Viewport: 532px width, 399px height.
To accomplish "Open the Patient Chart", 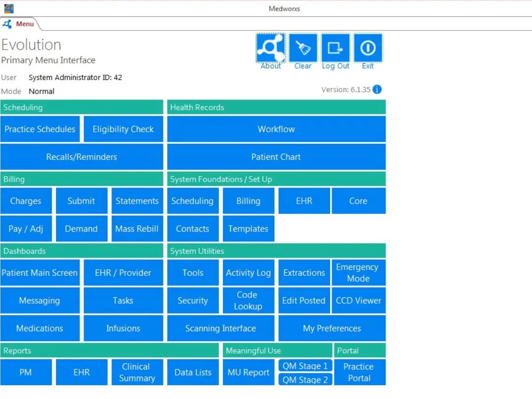I will [x=276, y=157].
